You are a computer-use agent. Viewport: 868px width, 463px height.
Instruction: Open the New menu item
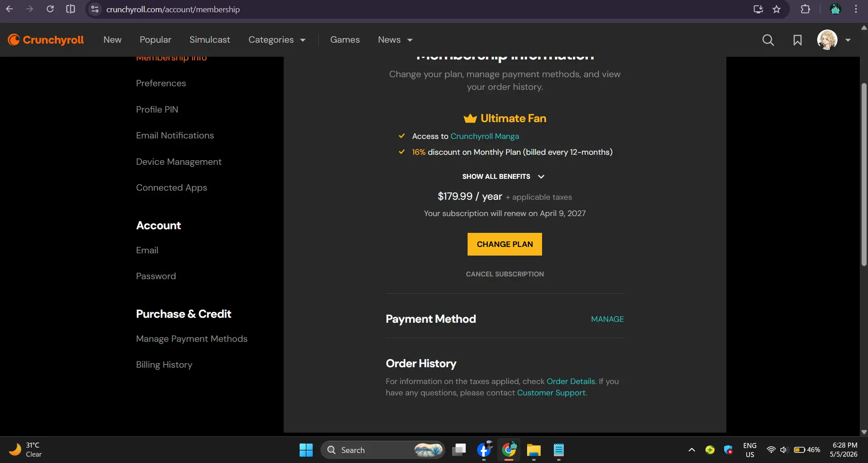112,40
